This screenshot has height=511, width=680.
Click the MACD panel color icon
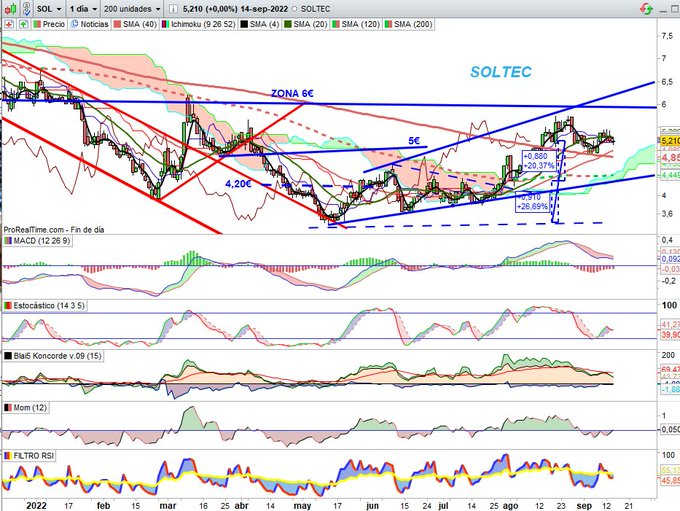8,240
